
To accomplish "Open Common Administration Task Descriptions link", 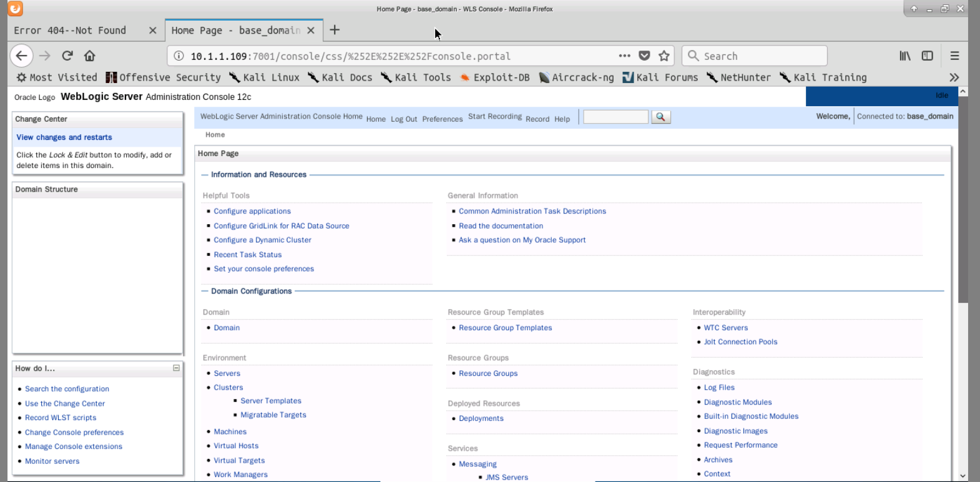I will point(532,211).
